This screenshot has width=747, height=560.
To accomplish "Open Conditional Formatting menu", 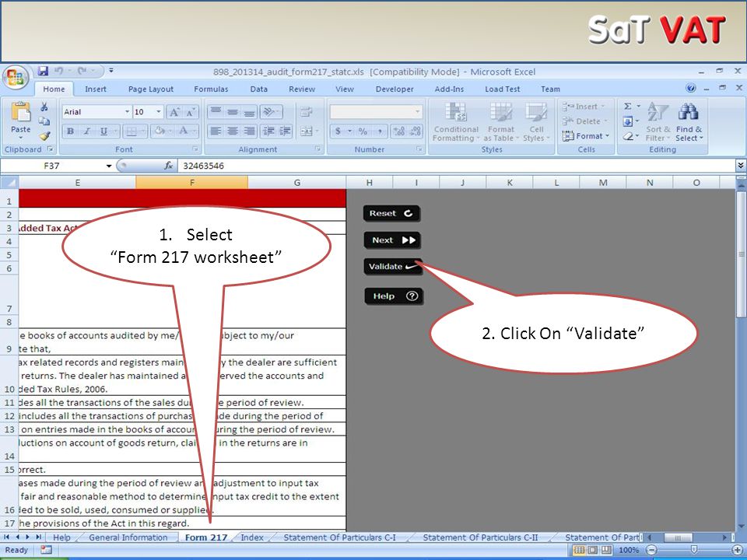I will click(x=456, y=122).
